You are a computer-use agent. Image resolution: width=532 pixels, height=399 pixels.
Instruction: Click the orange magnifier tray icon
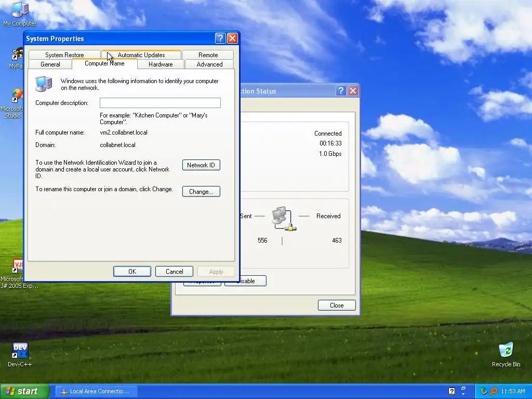(494, 391)
